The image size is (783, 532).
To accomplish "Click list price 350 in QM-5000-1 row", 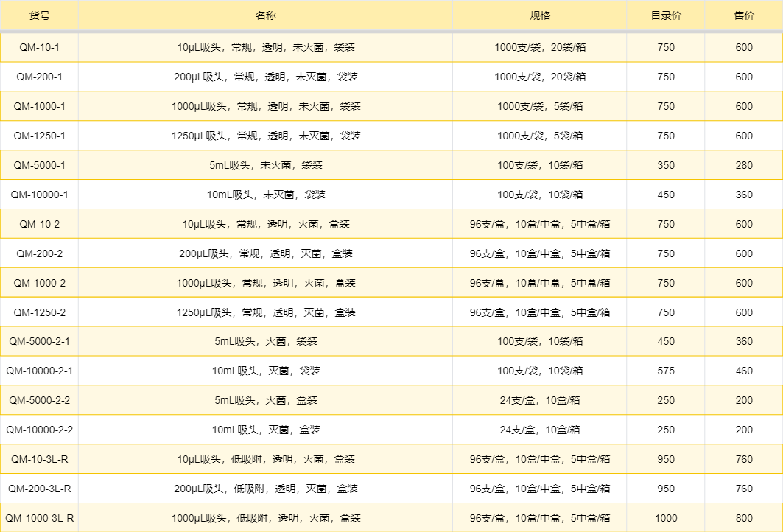I will point(666,165).
